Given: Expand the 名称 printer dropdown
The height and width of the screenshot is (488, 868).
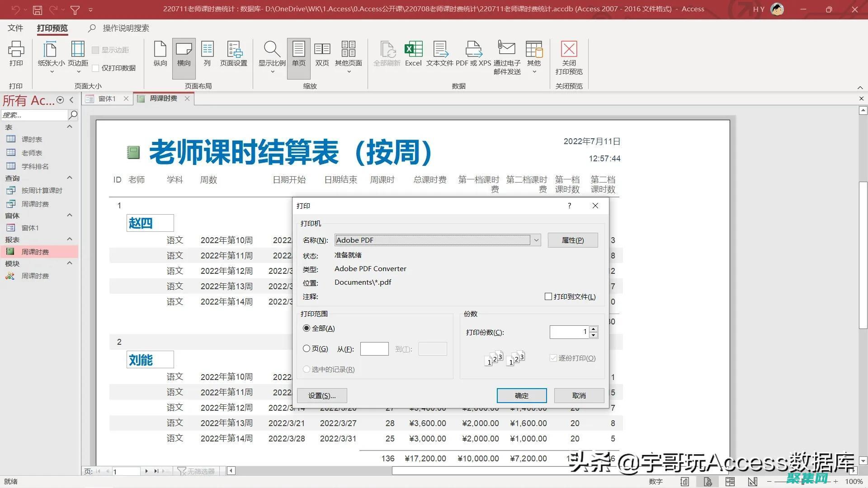Looking at the screenshot, I should point(535,239).
